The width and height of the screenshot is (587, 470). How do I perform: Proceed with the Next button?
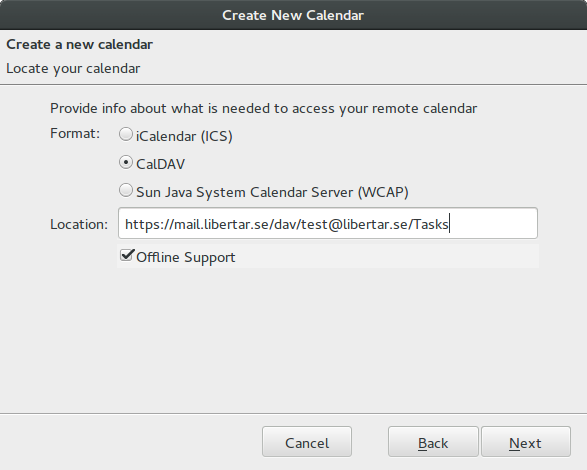point(526,442)
